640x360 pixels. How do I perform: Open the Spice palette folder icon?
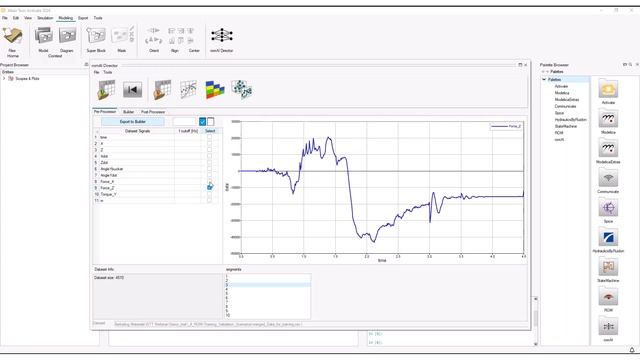(608, 208)
